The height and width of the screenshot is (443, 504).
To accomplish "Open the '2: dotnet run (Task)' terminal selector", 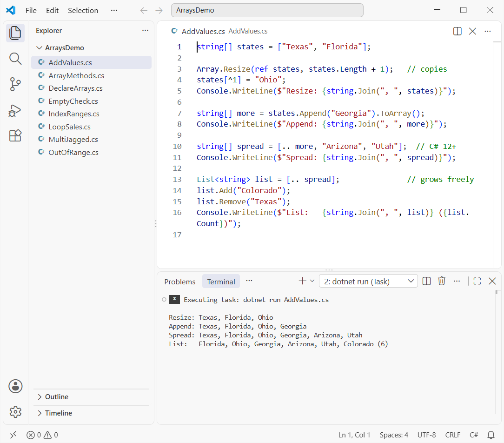I will point(368,281).
